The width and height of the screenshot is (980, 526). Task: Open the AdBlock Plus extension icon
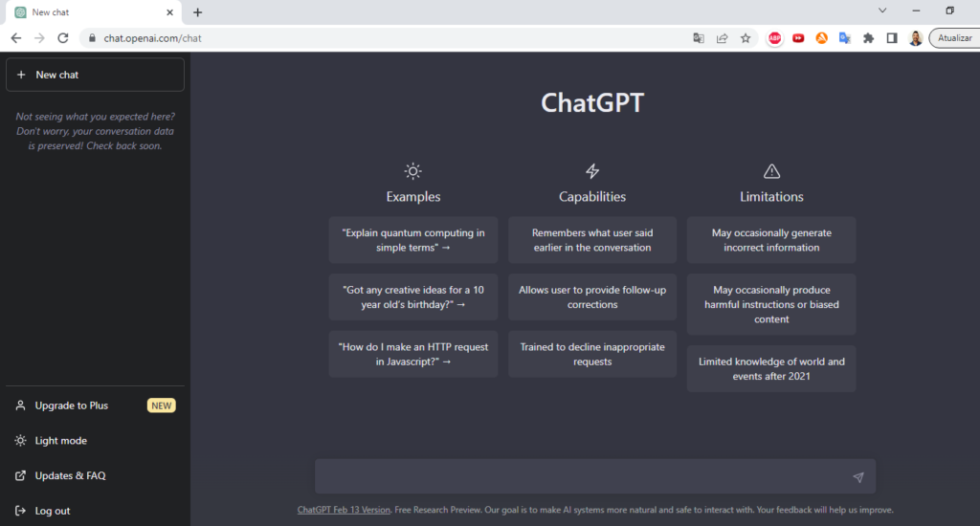[775, 38]
